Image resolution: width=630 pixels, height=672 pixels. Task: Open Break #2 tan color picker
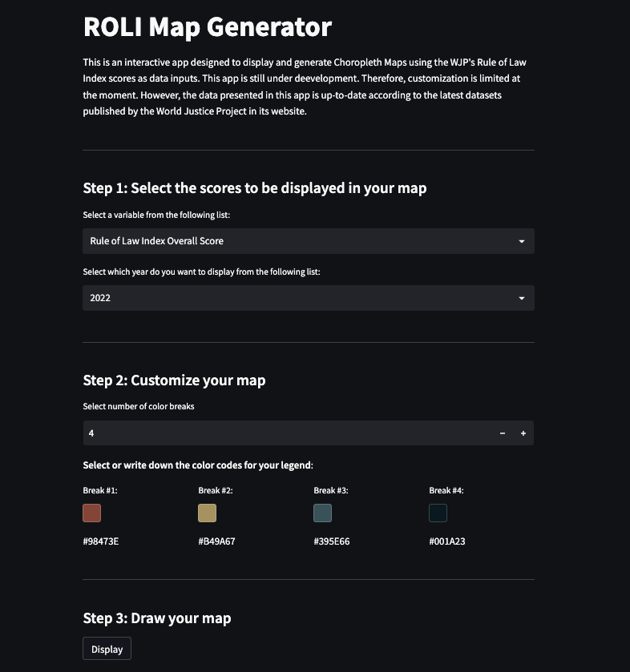(207, 513)
